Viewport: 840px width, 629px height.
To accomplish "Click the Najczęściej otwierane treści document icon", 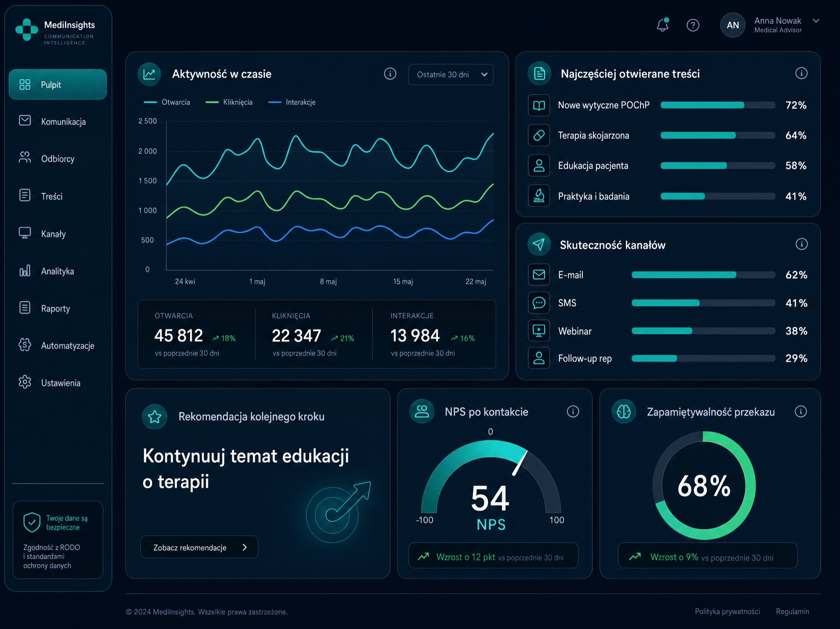I will coord(539,74).
